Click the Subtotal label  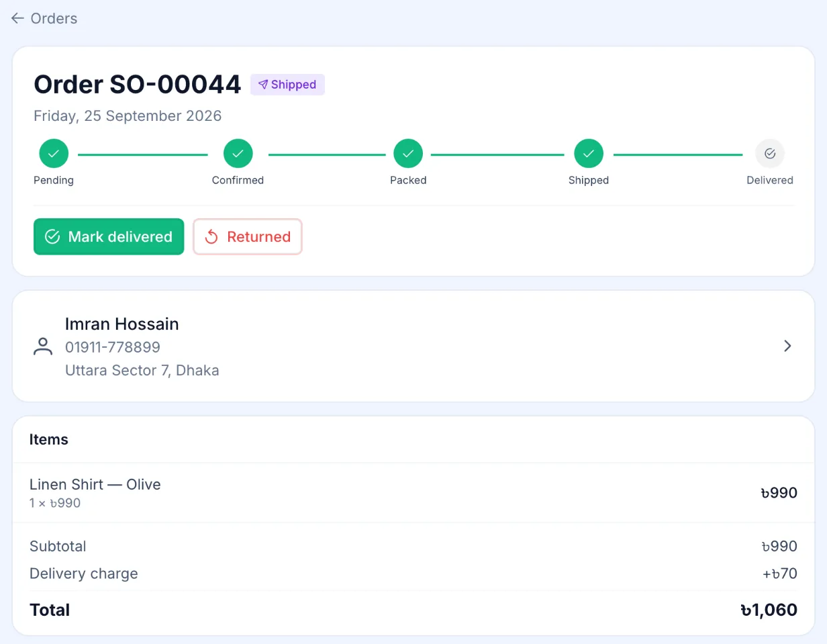pyautogui.click(x=58, y=546)
